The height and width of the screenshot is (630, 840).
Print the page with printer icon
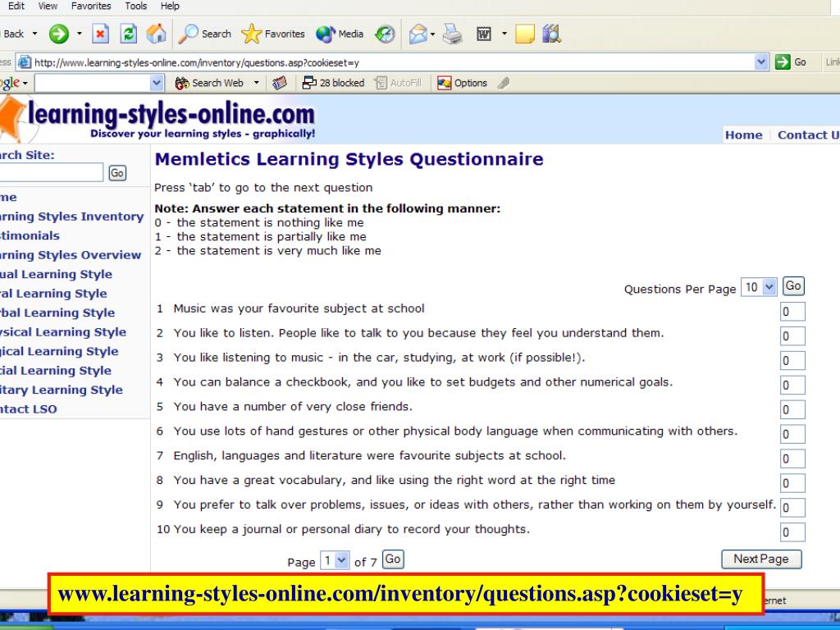(x=453, y=34)
